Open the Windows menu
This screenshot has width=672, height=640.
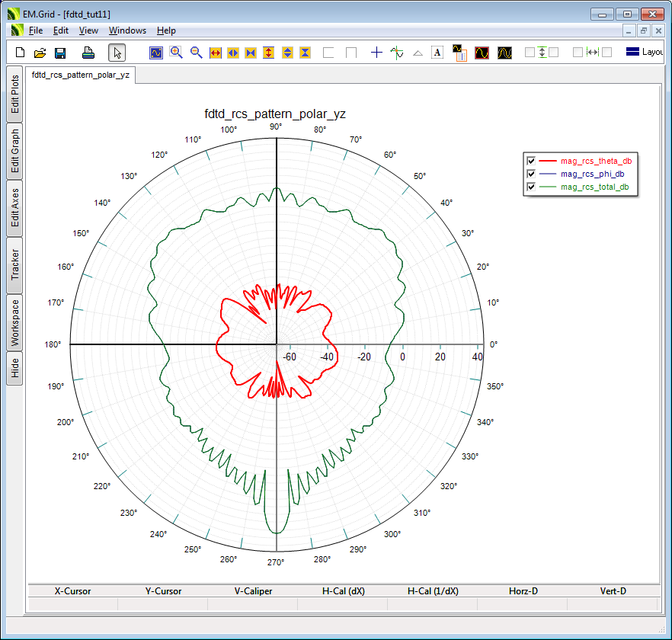[x=127, y=30]
